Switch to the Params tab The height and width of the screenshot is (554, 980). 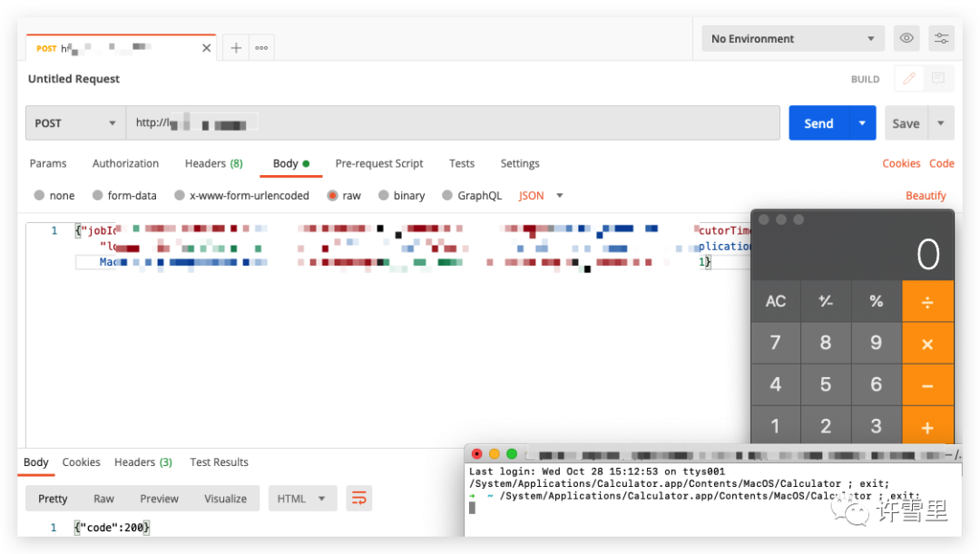point(48,163)
